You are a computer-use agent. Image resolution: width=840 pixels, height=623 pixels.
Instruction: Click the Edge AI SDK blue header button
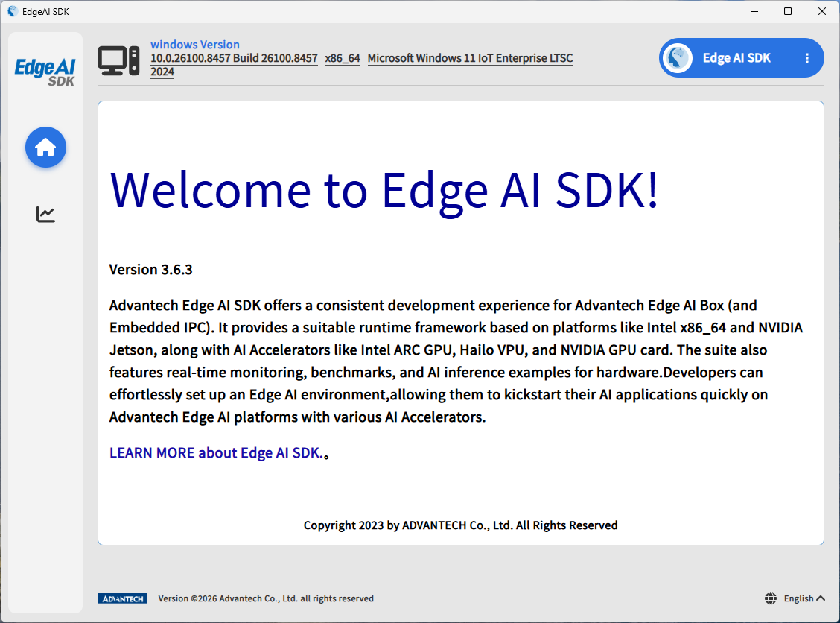click(742, 58)
